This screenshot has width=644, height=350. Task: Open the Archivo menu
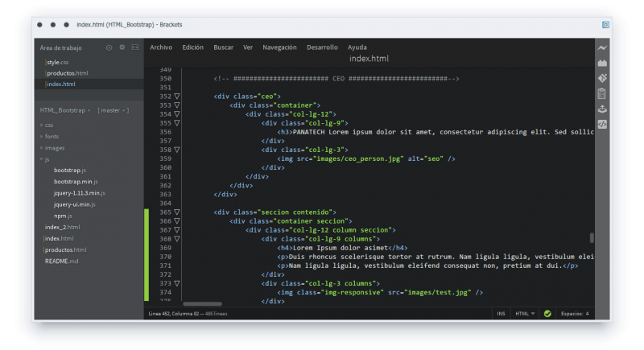161,47
